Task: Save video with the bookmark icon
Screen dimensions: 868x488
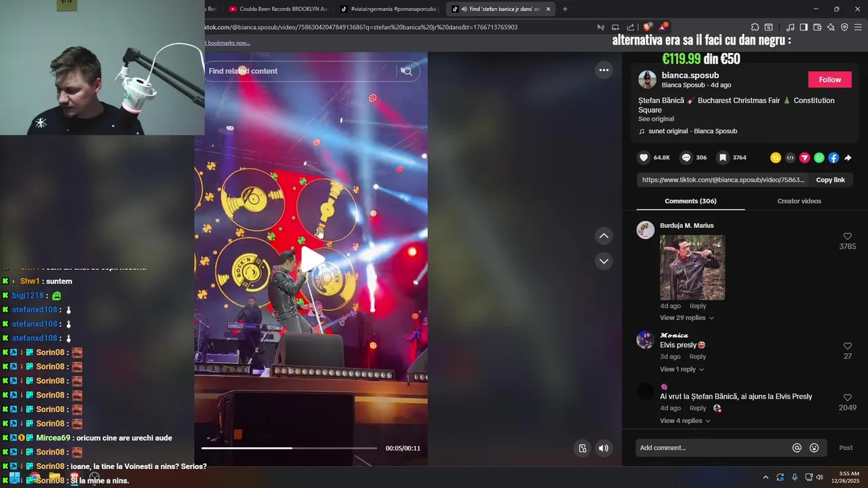Action: click(723, 157)
